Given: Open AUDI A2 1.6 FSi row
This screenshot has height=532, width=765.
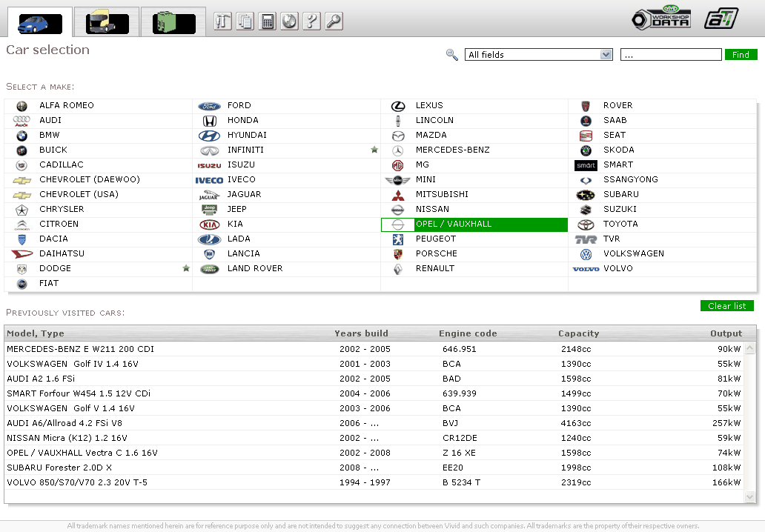Looking at the screenshot, I should (x=374, y=379).
